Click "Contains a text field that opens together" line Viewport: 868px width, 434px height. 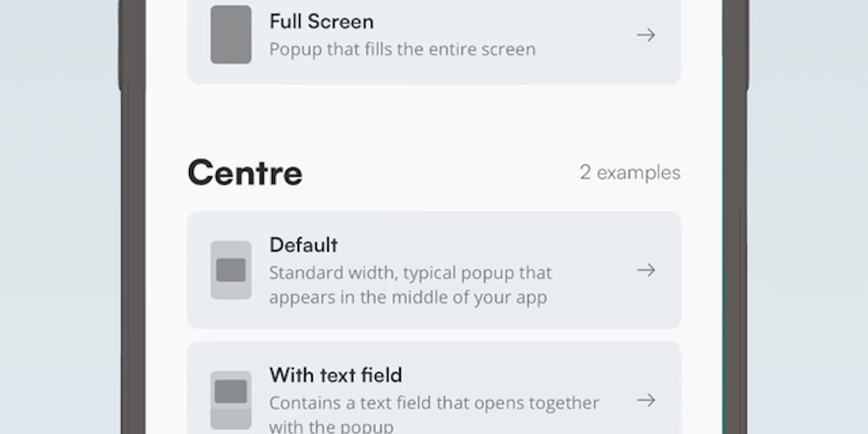pos(434,403)
